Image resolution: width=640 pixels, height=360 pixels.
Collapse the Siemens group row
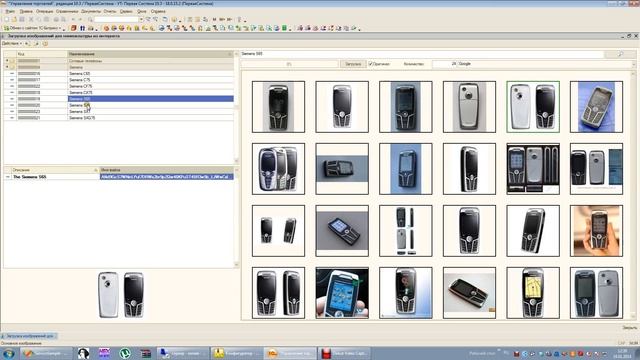(7, 67)
